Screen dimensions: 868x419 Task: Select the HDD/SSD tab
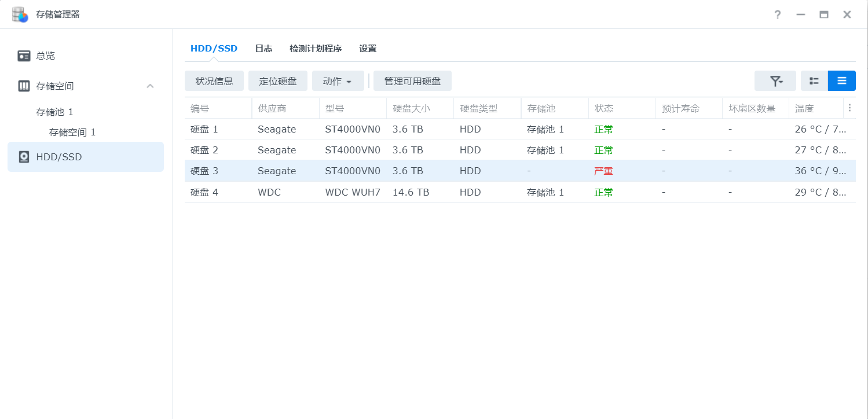[214, 49]
